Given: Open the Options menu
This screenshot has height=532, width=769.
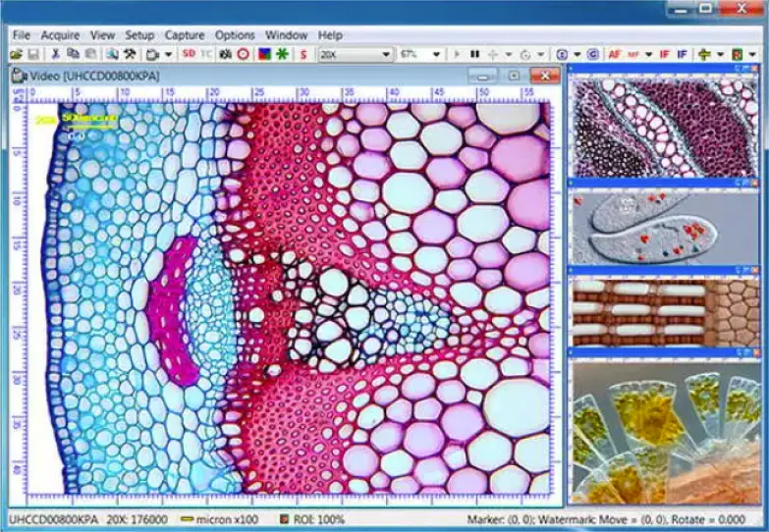Looking at the screenshot, I should click(x=235, y=35).
